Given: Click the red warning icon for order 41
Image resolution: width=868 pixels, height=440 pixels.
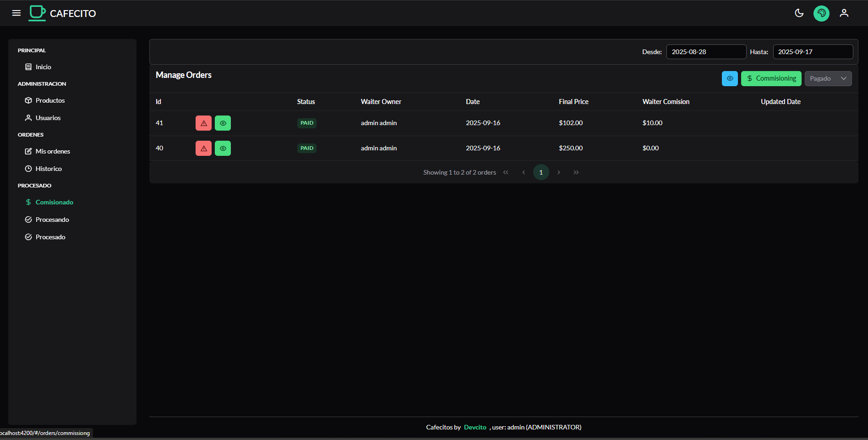Looking at the screenshot, I should (x=203, y=123).
